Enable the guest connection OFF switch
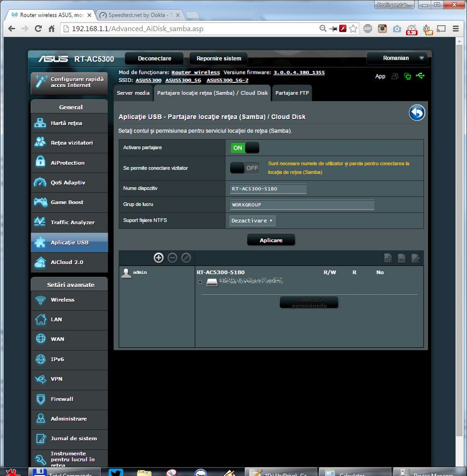Image resolution: width=467 pixels, height=476 pixels. pos(245,168)
